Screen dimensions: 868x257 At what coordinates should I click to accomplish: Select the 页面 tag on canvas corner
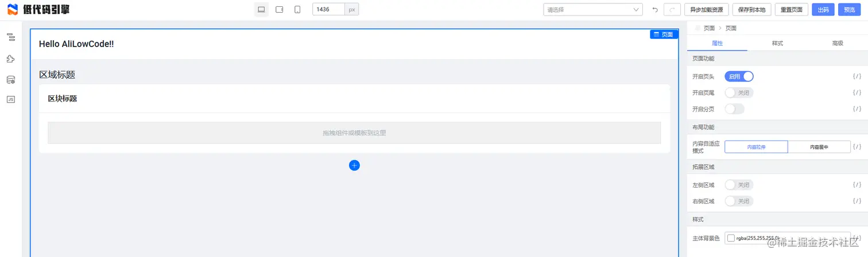(x=664, y=34)
